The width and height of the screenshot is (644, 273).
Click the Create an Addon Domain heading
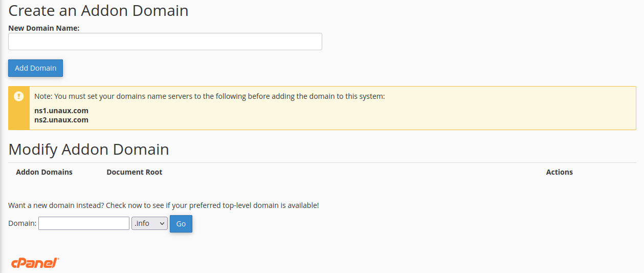[x=99, y=11]
